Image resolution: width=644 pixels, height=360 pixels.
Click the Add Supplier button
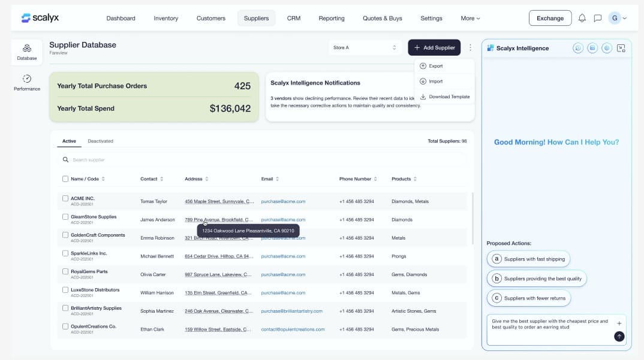[x=434, y=47]
